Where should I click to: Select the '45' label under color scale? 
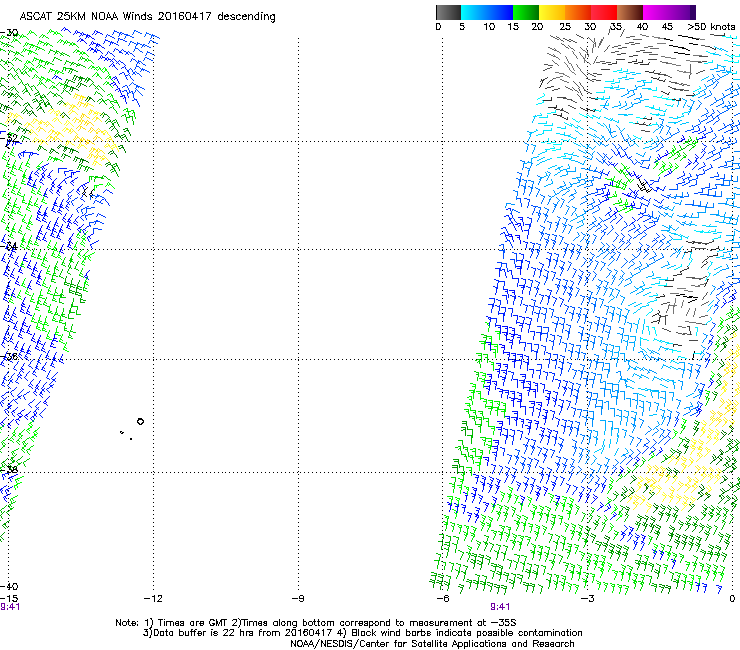click(667, 27)
